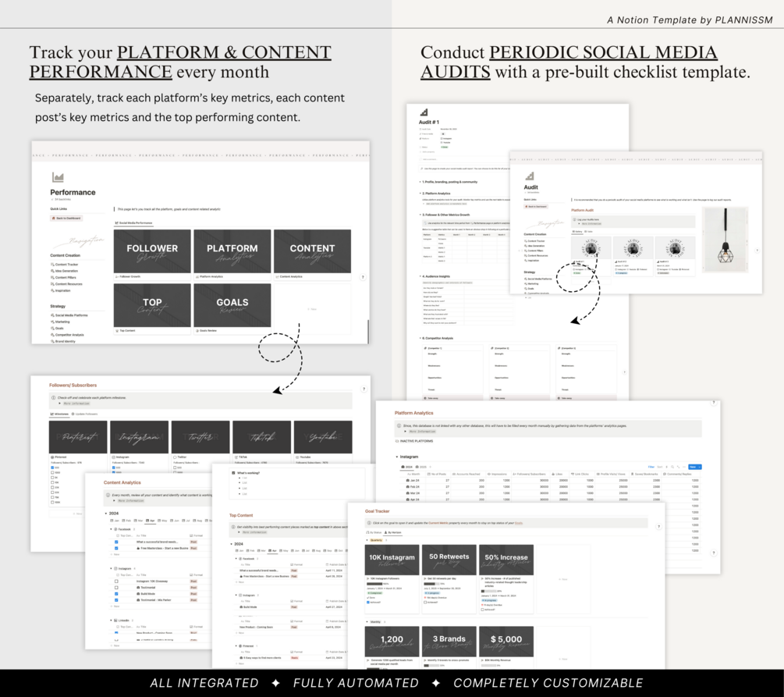Toggle Achieved checkbox on 50 Retweets goal
This screenshot has width=784, height=697.
[x=425, y=603]
